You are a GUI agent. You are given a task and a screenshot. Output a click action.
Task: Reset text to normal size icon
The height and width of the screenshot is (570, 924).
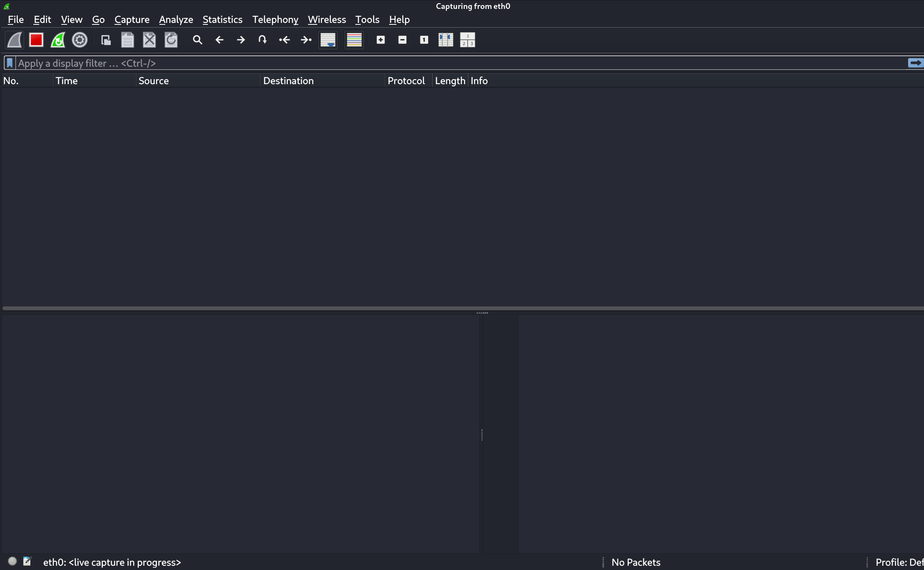[x=424, y=40]
